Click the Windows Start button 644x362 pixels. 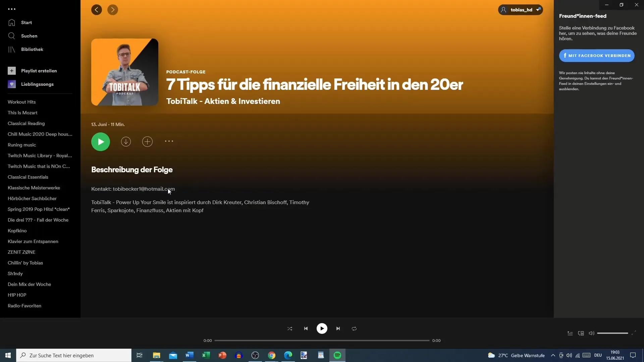(8, 355)
